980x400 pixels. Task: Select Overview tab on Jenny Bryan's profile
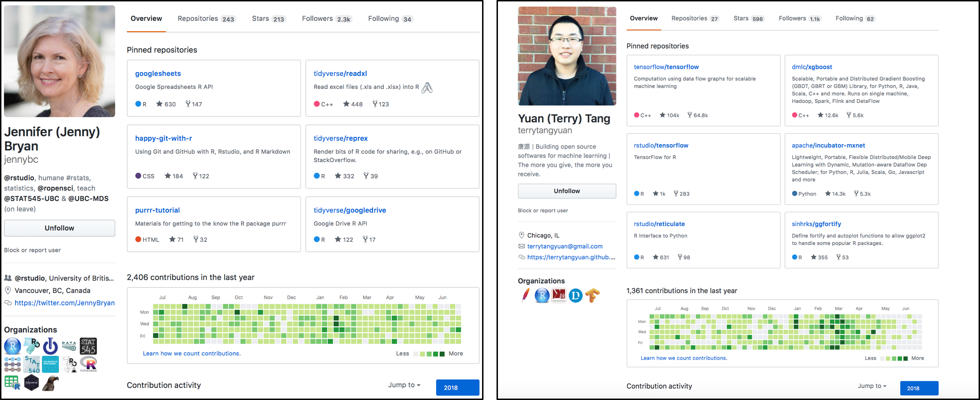pyautogui.click(x=146, y=18)
